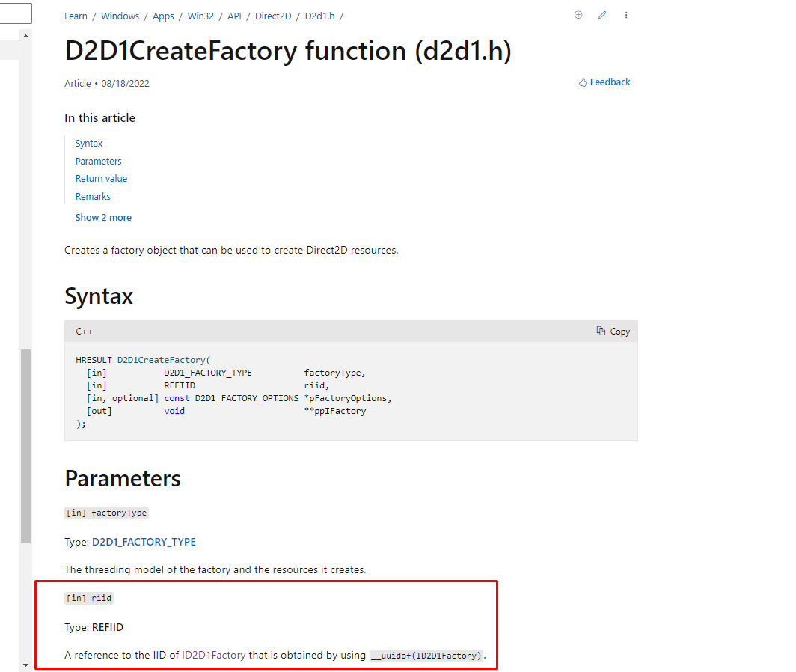Expand the Show 2 more link
Image resolution: width=796 pixels, height=672 pixels.
pyautogui.click(x=103, y=218)
